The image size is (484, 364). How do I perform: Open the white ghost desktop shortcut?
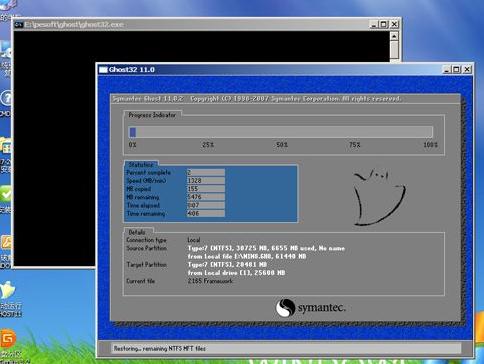pos(7,290)
